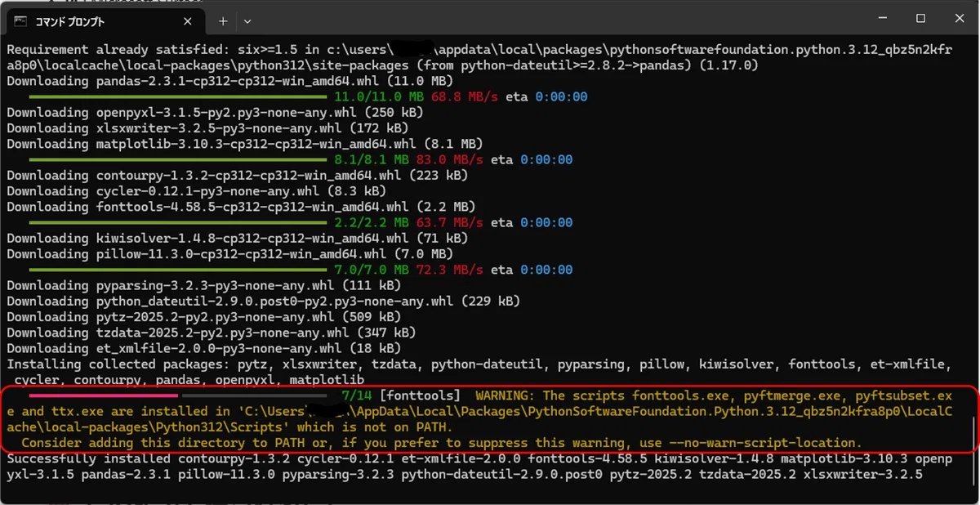Click 'Downloading python_dateutil-2.9.0.post0' line
980x505 pixels.
click(263, 301)
